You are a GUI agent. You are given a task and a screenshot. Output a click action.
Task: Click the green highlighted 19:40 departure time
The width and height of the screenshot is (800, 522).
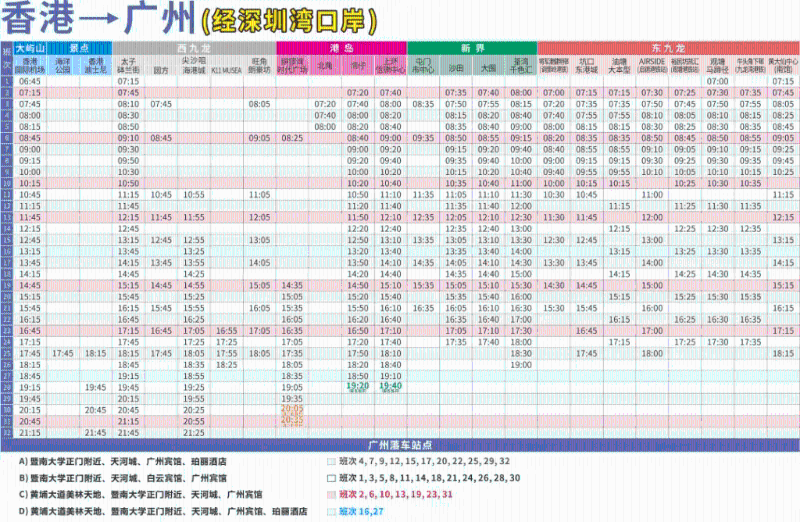[x=390, y=386]
